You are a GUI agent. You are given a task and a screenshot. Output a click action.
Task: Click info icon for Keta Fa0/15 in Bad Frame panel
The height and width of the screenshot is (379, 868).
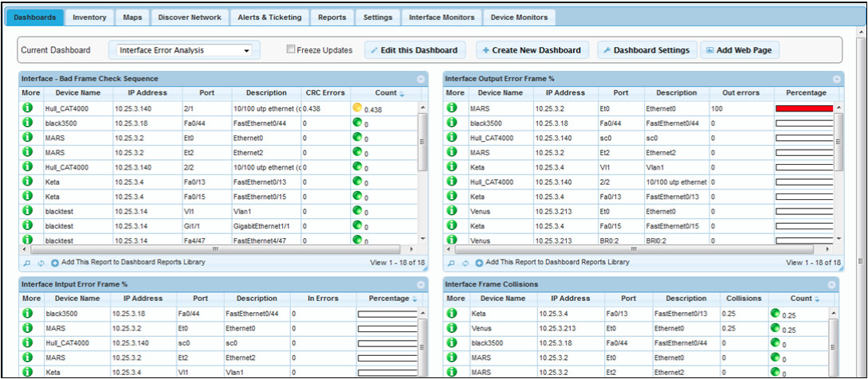pyautogui.click(x=26, y=195)
